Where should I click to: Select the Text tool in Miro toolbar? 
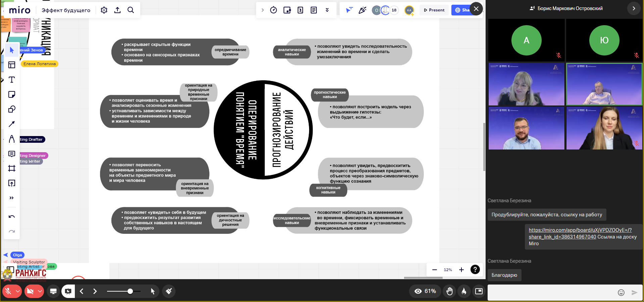coord(12,80)
